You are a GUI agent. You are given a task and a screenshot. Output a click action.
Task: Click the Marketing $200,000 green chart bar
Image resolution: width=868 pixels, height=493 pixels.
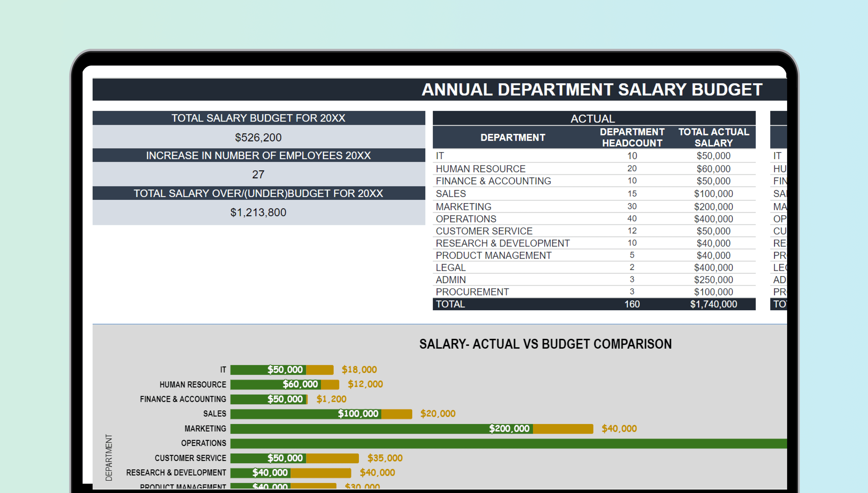[x=381, y=429]
